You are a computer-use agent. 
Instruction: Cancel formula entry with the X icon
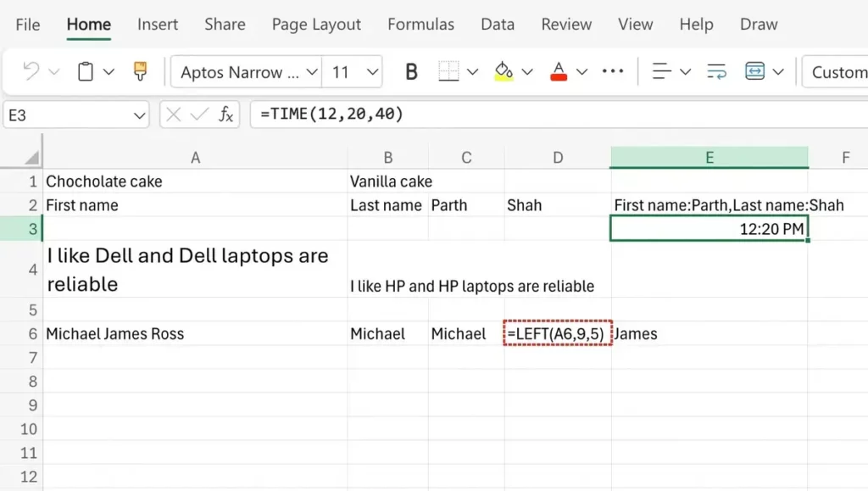(173, 114)
